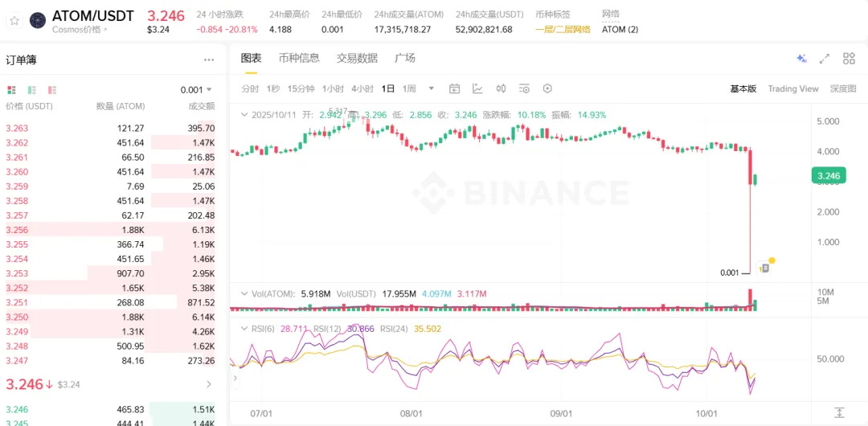Click the AI sparkle icon
The image size is (868, 426).
point(801,59)
